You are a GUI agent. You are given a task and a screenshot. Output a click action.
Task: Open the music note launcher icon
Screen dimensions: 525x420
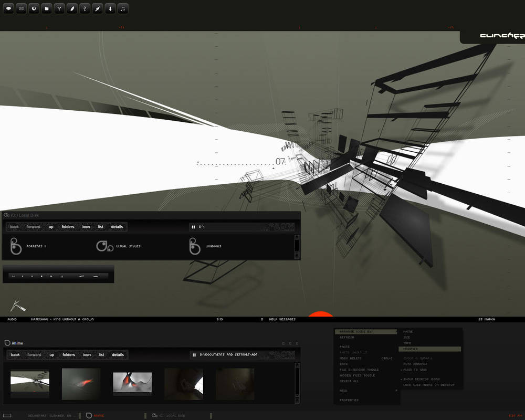coord(123,9)
